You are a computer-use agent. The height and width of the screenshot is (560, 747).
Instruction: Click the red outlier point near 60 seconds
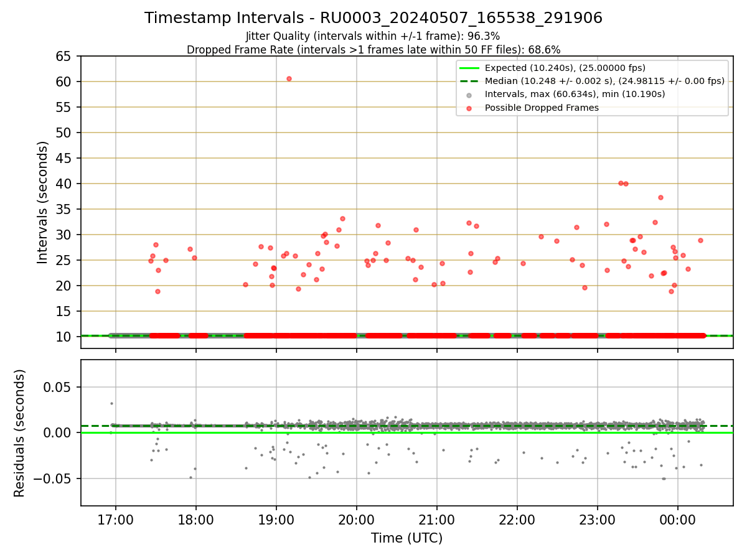coord(289,78)
